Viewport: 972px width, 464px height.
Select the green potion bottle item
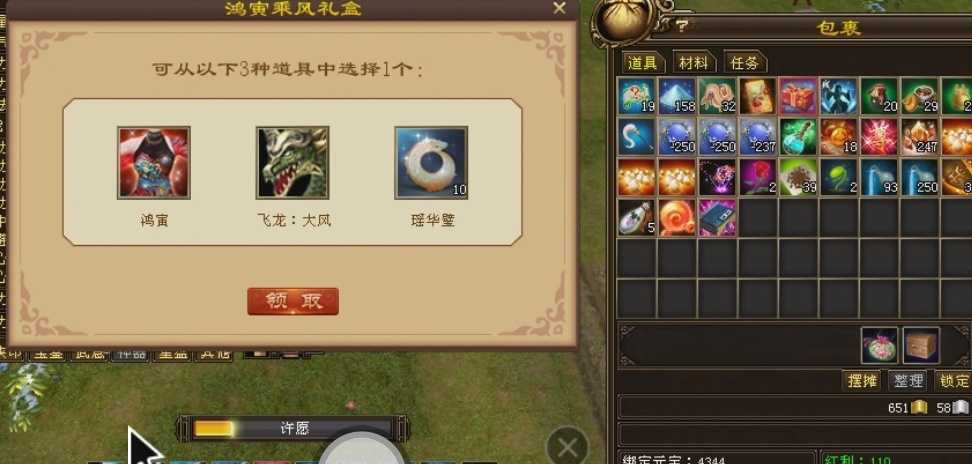coord(798,137)
